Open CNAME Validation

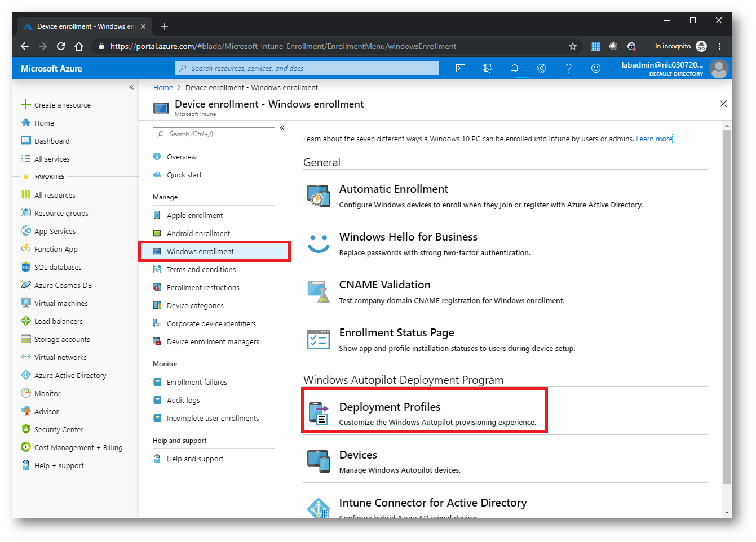(506, 291)
